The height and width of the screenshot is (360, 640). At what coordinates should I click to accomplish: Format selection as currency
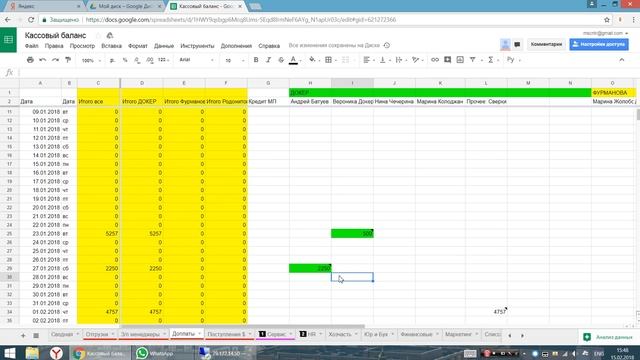click(x=112, y=60)
